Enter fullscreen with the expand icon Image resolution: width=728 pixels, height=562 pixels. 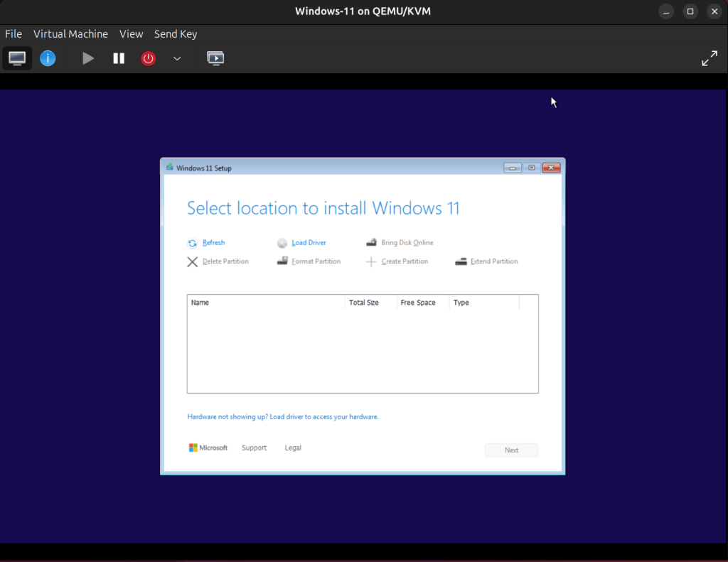tap(710, 58)
